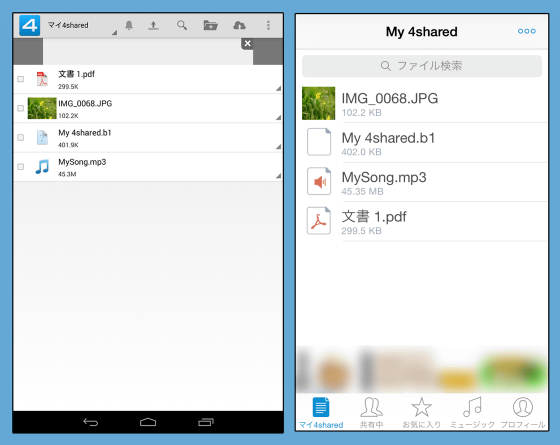Viewport: 560px width, 445px height.
Task: Tap the upload arrow icon
Action: 153,25
